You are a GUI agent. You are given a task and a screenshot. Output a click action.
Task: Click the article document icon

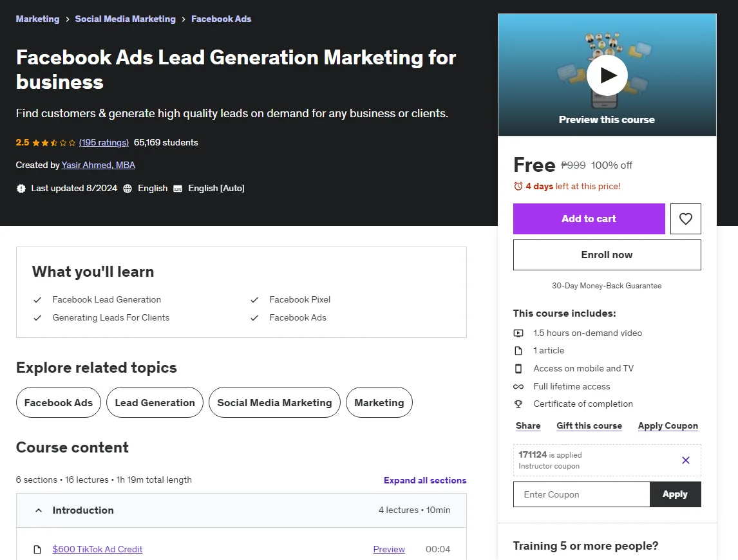click(518, 351)
